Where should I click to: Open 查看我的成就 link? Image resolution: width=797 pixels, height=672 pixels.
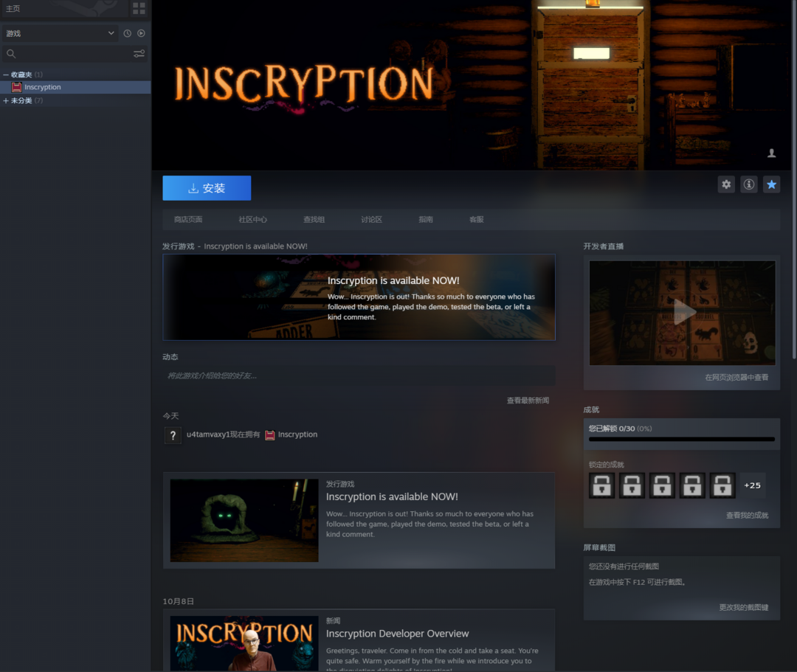click(747, 516)
